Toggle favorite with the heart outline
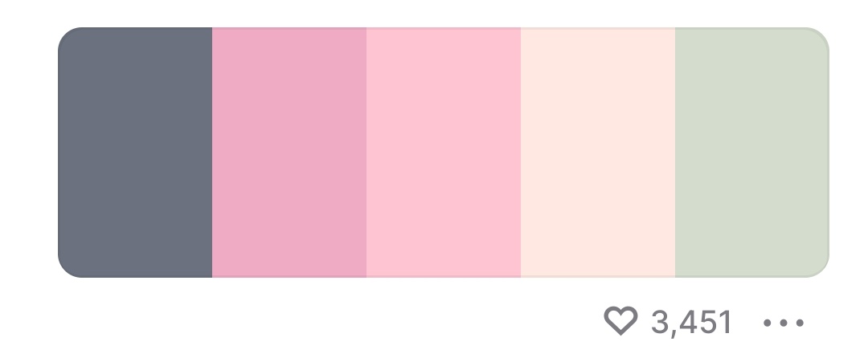Image resolution: width=868 pixels, height=362 pixels. coord(620,321)
